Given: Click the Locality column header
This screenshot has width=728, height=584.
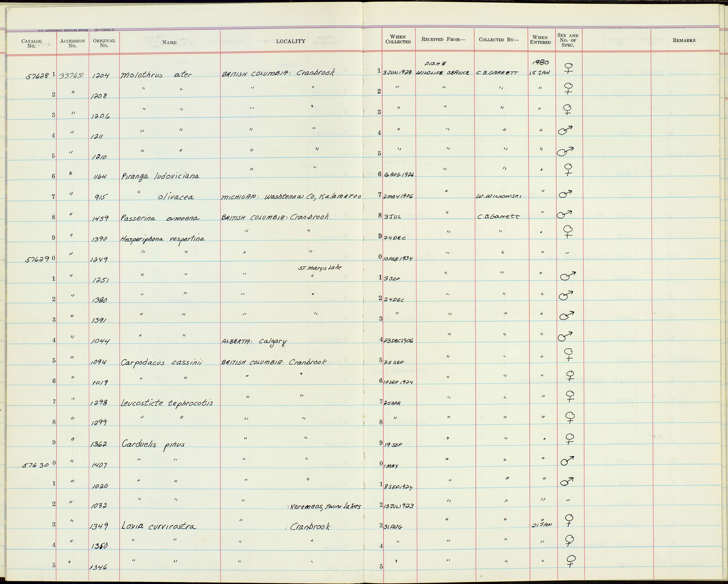Looking at the screenshot, I should point(290,41).
